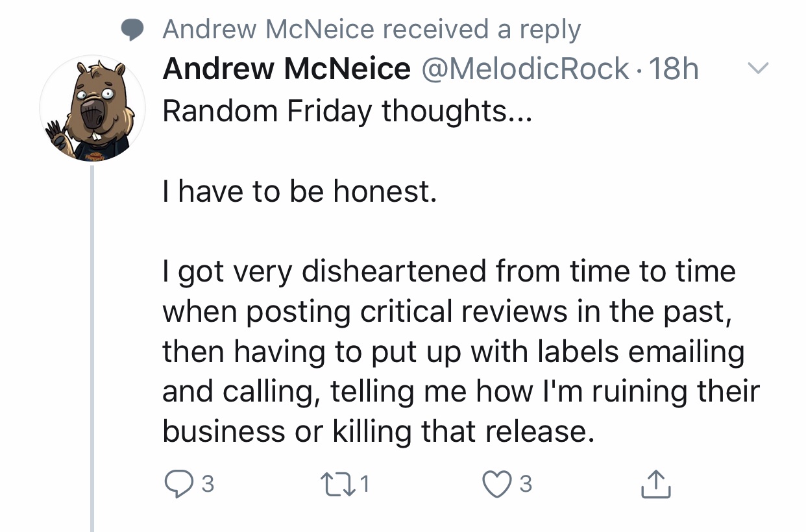
Task: Open the tweet via 'Random Friday thoughts...' line
Action: point(347,112)
